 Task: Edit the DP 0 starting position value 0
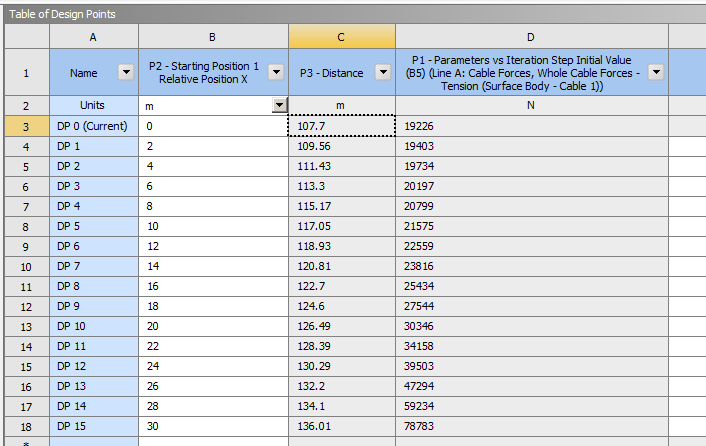tap(213, 126)
